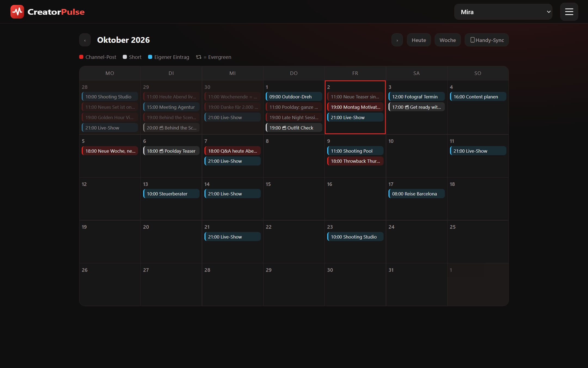
Task: Open 19:00 Late Night Sessi... post
Action: [294, 117]
